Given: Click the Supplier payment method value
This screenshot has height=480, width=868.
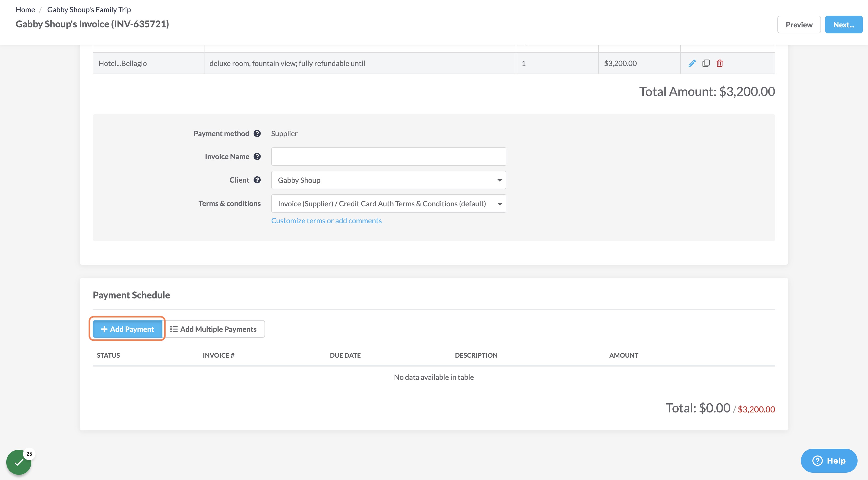Looking at the screenshot, I should (284, 134).
